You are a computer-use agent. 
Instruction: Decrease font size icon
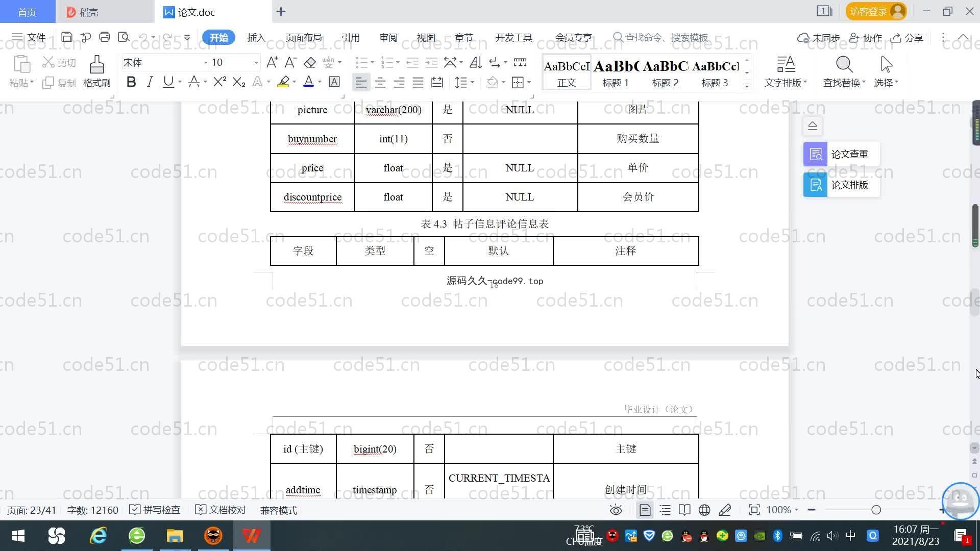[290, 62]
